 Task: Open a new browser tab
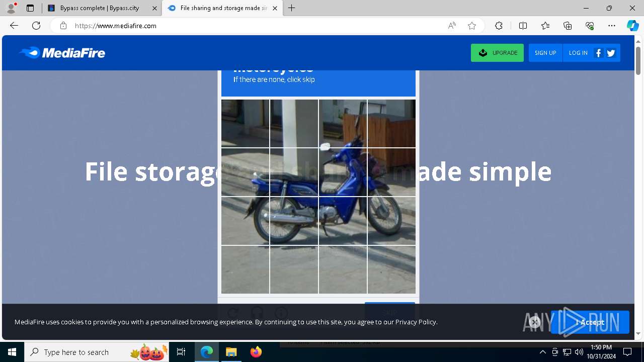(x=292, y=8)
